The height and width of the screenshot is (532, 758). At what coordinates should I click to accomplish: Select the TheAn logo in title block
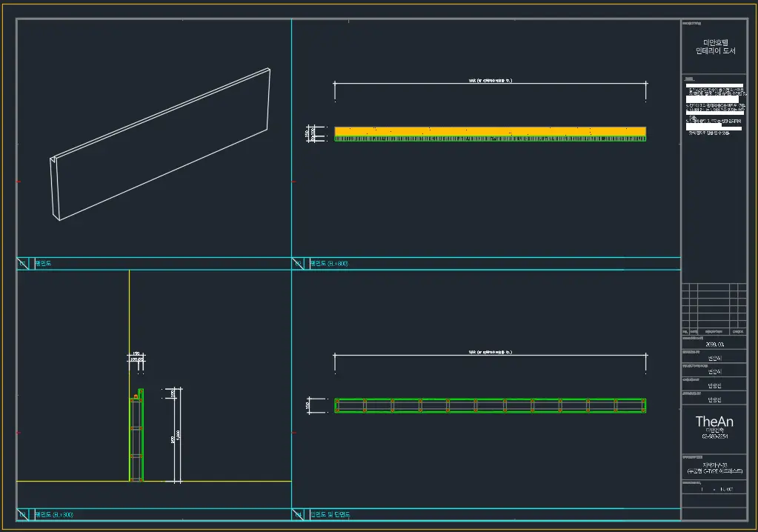point(714,422)
